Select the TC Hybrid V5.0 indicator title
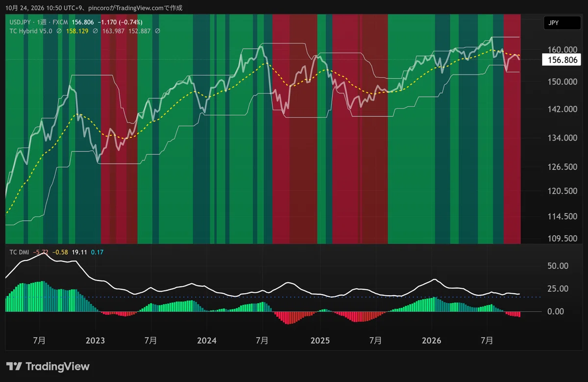588x382 pixels. pyautogui.click(x=31, y=31)
